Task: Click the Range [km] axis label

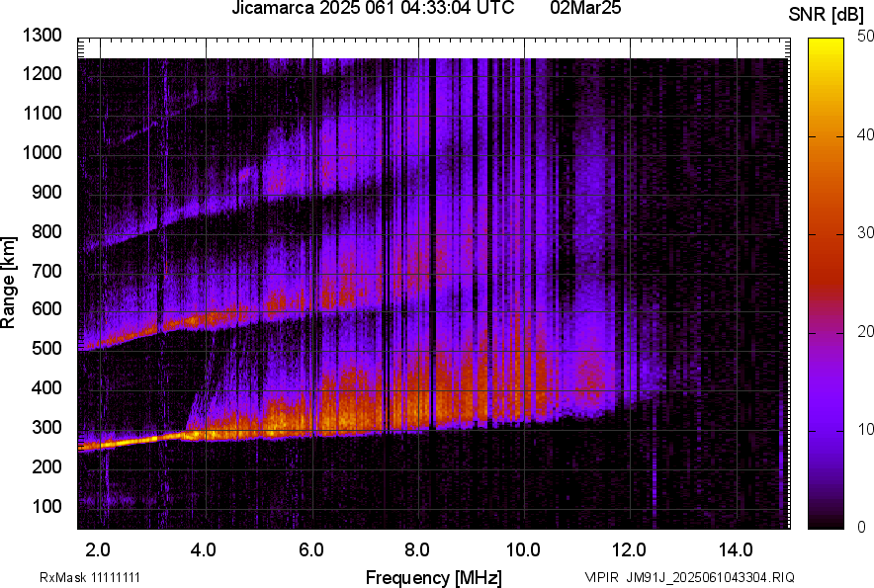Action: 9,283
